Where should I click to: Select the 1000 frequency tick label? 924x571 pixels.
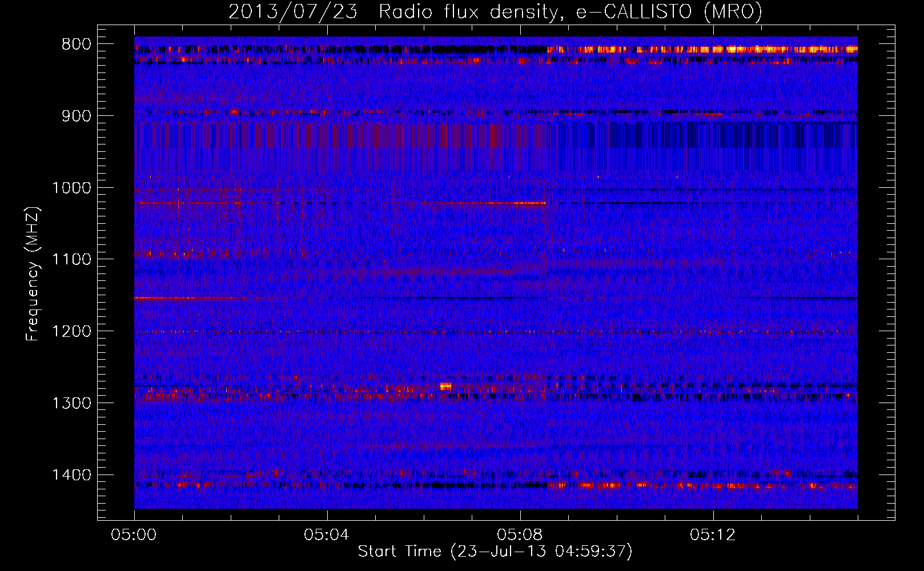tap(71, 188)
